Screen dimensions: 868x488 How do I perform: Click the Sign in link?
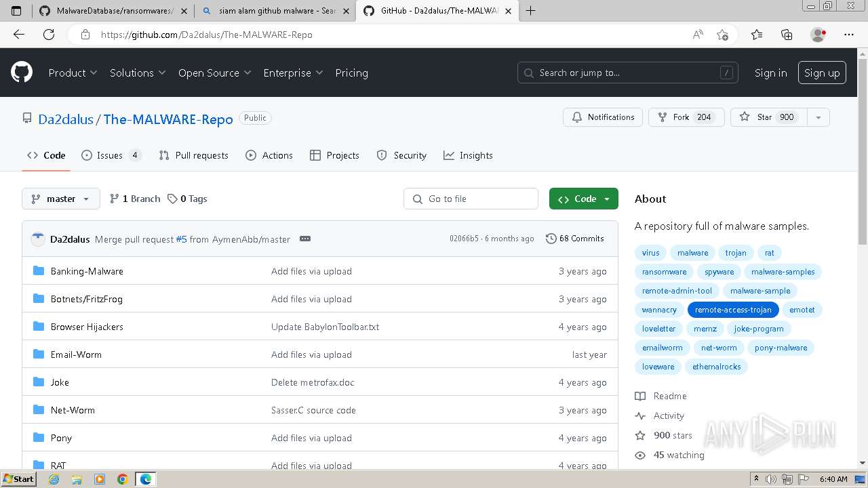pos(771,73)
